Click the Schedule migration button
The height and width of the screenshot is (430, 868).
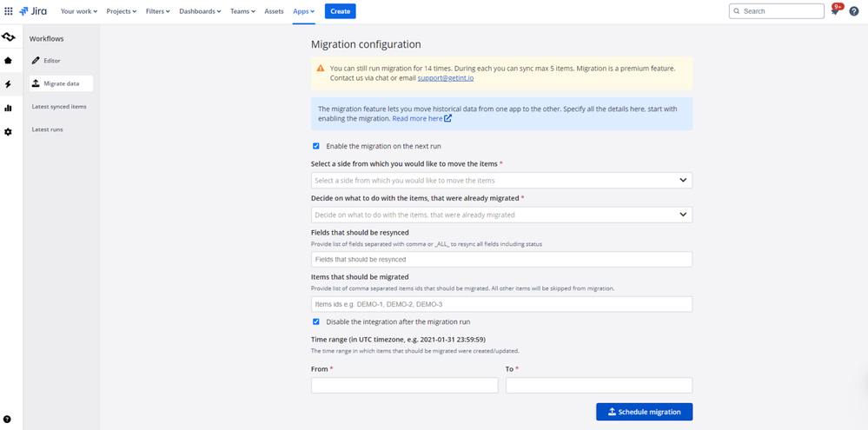[644, 412]
